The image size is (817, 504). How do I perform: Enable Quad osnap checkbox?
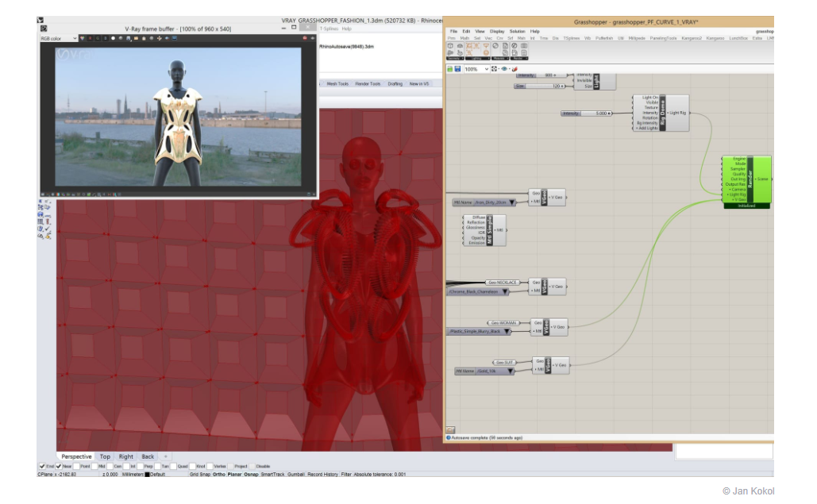(173, 466)
